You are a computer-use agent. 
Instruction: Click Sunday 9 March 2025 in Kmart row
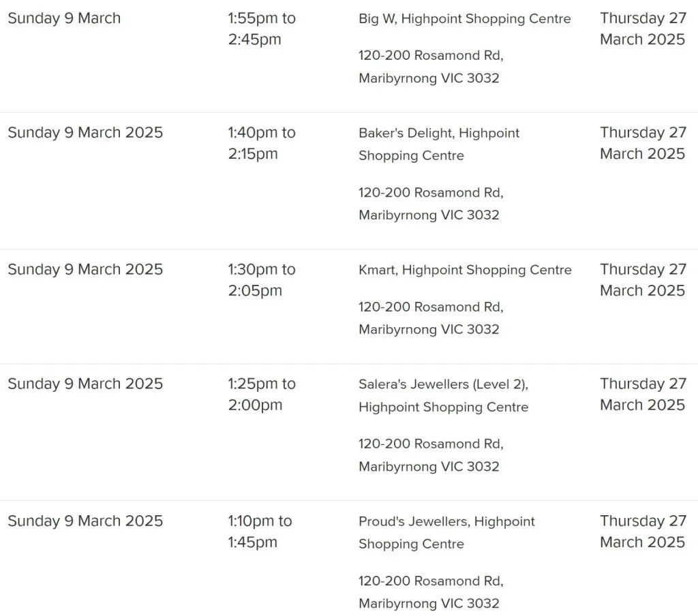click(85, 269)
